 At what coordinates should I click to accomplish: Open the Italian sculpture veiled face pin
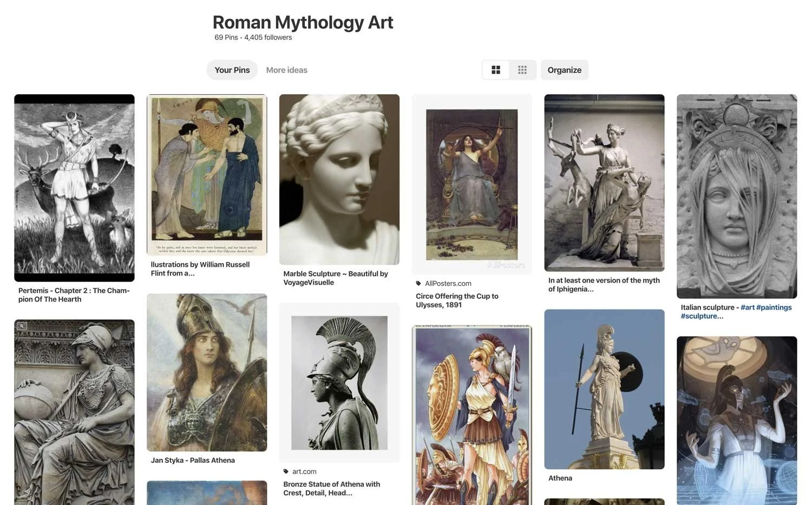pos(737,196)
